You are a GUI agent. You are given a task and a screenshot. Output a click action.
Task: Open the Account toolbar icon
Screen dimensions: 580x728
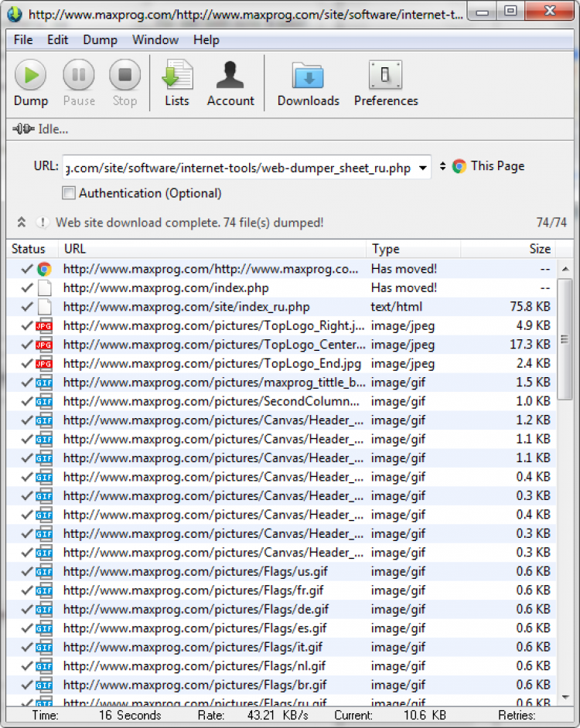point(230,83)
